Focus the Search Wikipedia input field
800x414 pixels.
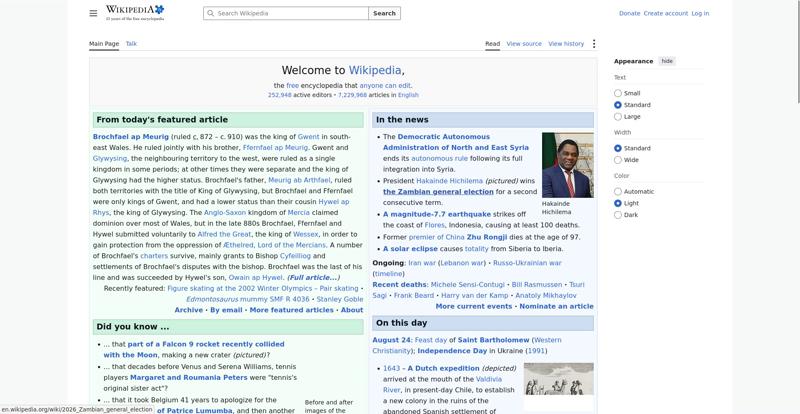[286, 13]
